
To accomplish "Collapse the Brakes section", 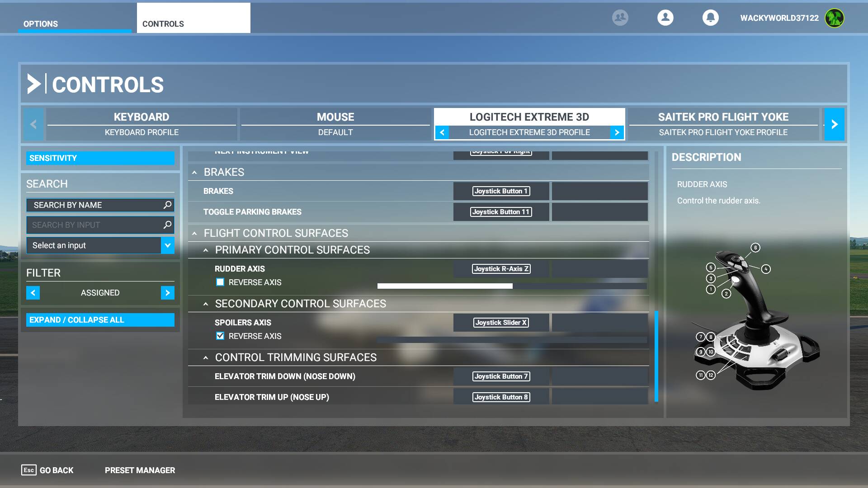I will coord(194,172).
